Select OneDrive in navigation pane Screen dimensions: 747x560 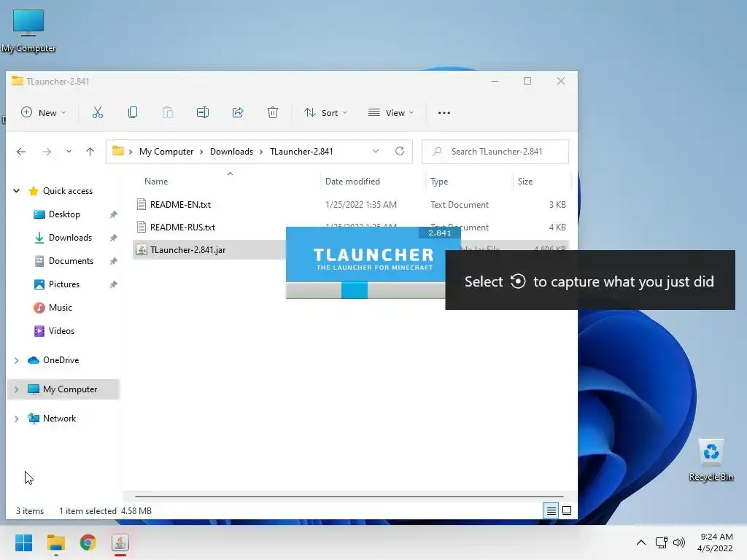pyautogui.click(x=61, y=360)
